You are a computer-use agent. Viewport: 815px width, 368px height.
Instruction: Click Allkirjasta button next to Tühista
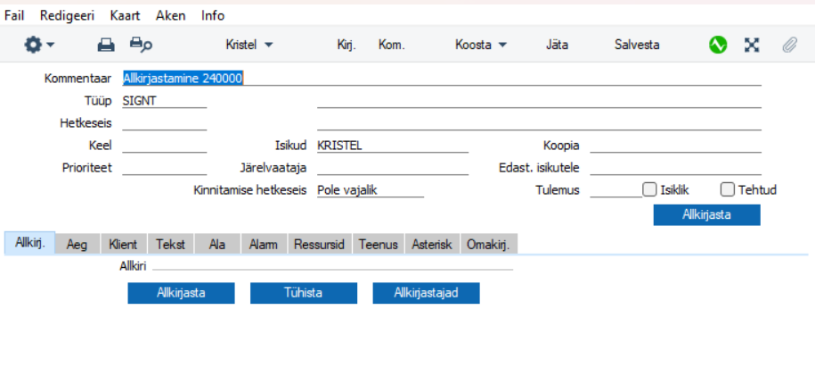click(181, 293)
